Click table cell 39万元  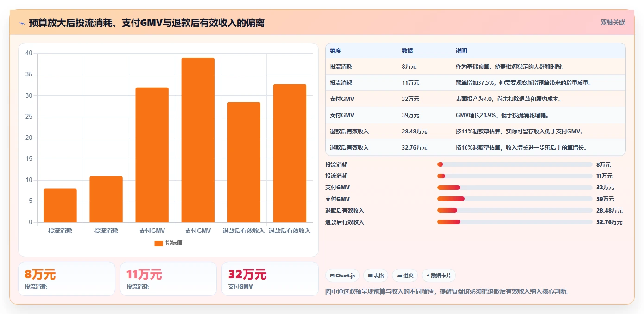[x=410, y=115]
